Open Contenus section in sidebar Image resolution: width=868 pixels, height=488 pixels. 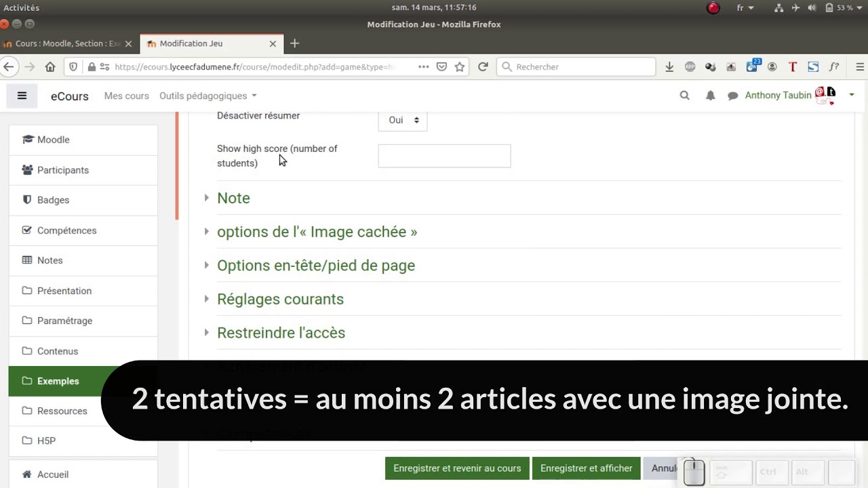click(x=83, y=351)
